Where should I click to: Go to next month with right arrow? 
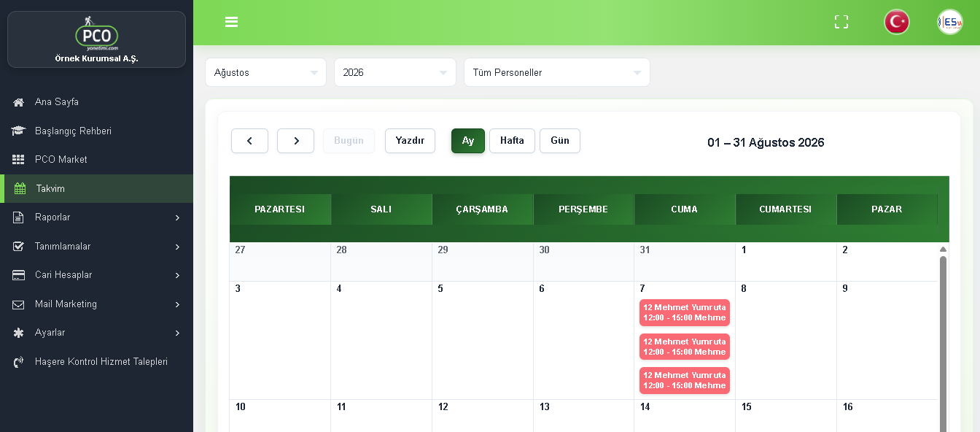pyautogui.click(x=295, y=141)
